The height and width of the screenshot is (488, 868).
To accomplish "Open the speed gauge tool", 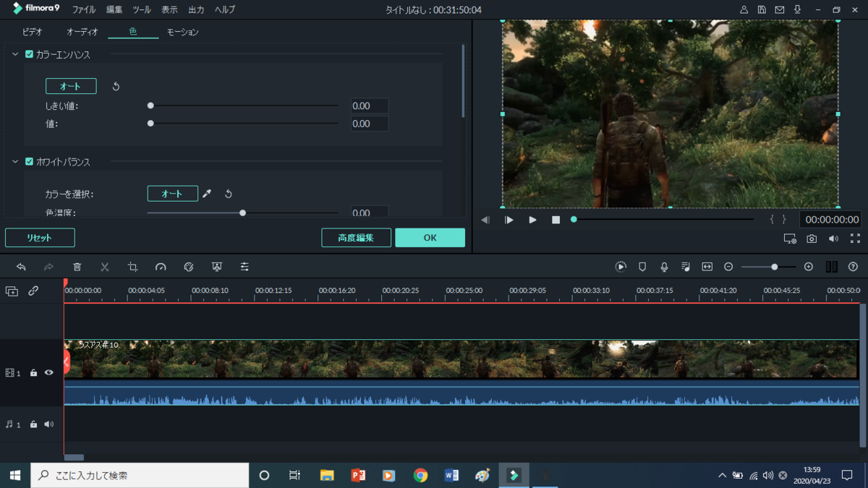I will (161, 267).
